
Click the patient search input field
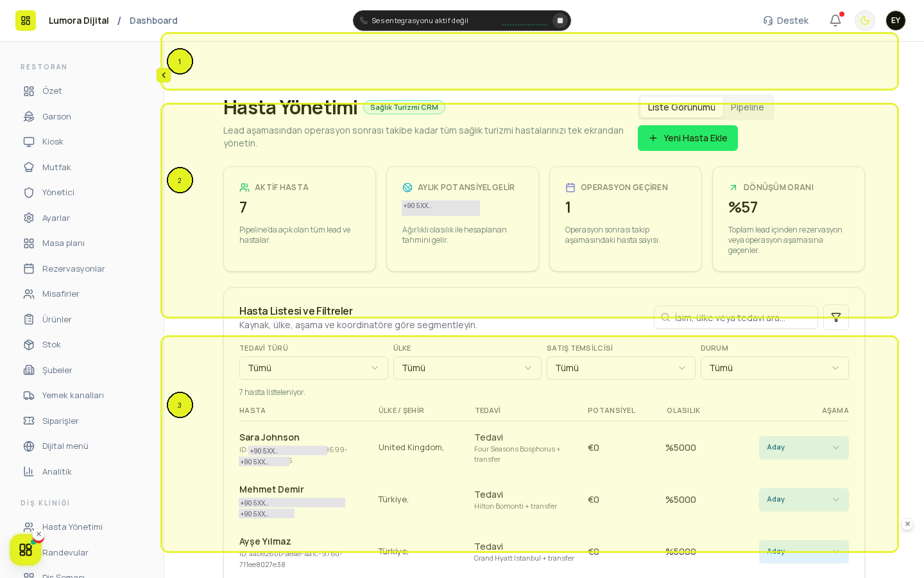(736, 317)
